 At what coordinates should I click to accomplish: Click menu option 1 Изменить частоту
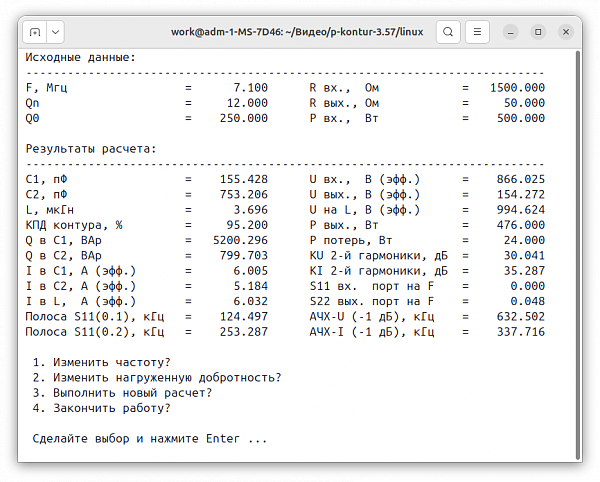[x=101, y=362]
